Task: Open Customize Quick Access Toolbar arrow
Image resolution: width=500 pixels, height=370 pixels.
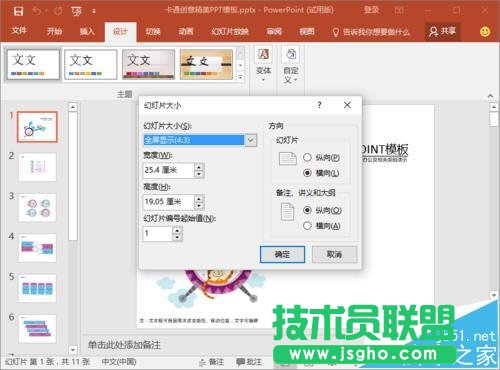Action: [x=94, y=12]
